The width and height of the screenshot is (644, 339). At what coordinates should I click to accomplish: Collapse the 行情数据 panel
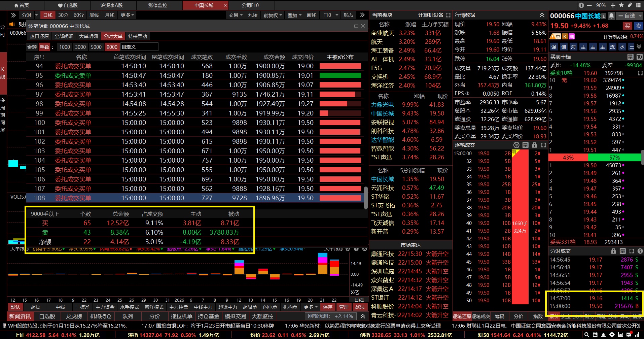(542, 15)
